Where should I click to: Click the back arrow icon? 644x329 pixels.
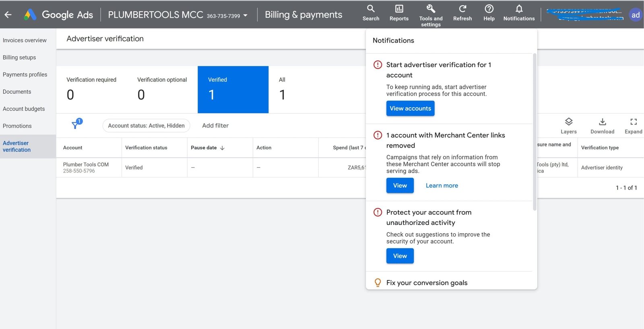[8, 15]
